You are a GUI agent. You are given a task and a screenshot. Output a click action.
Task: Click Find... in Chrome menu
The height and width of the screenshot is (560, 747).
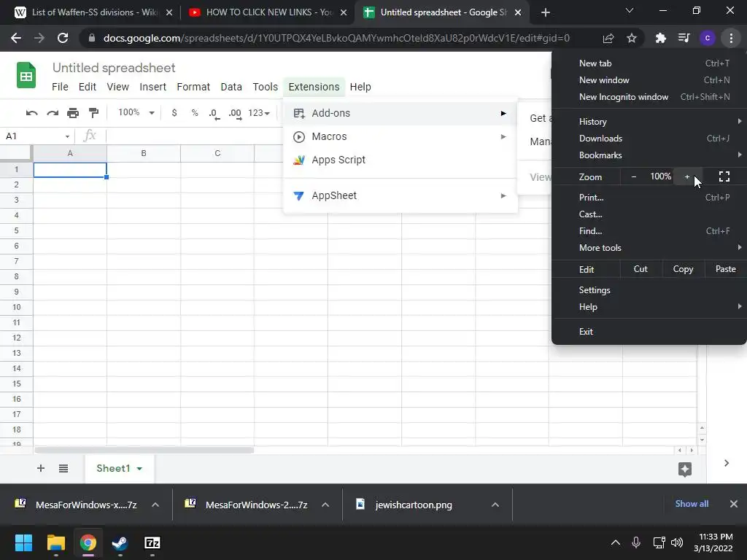[649, 231]
